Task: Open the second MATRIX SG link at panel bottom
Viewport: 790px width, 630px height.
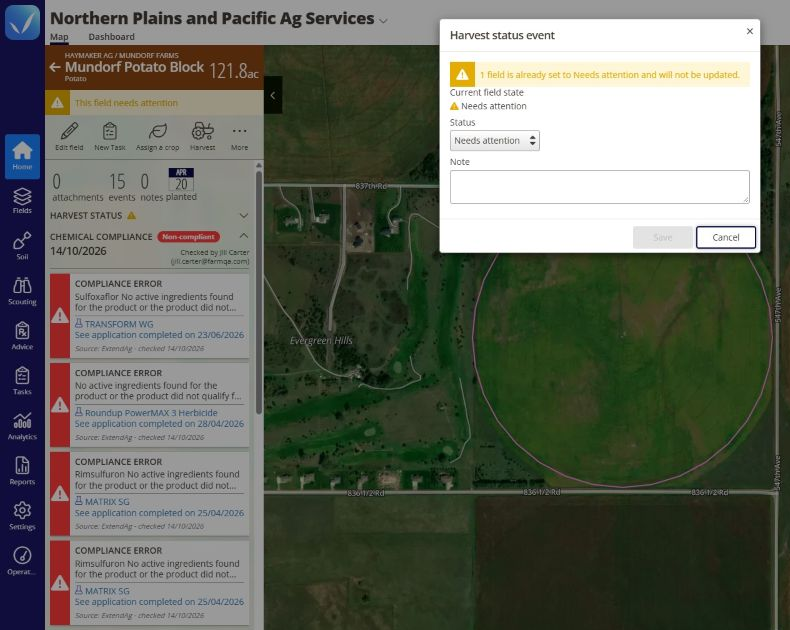Action: point(107,591)
